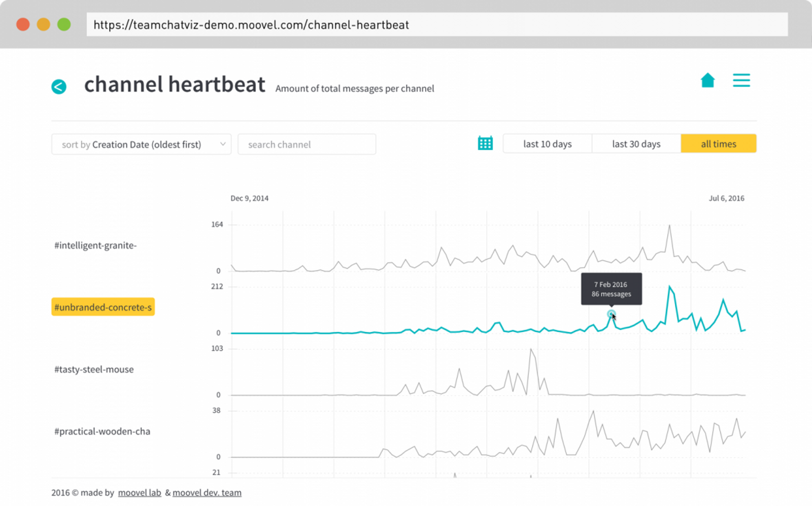
Task: Open the moovel lab footer link
Action: tap(140, 493)
